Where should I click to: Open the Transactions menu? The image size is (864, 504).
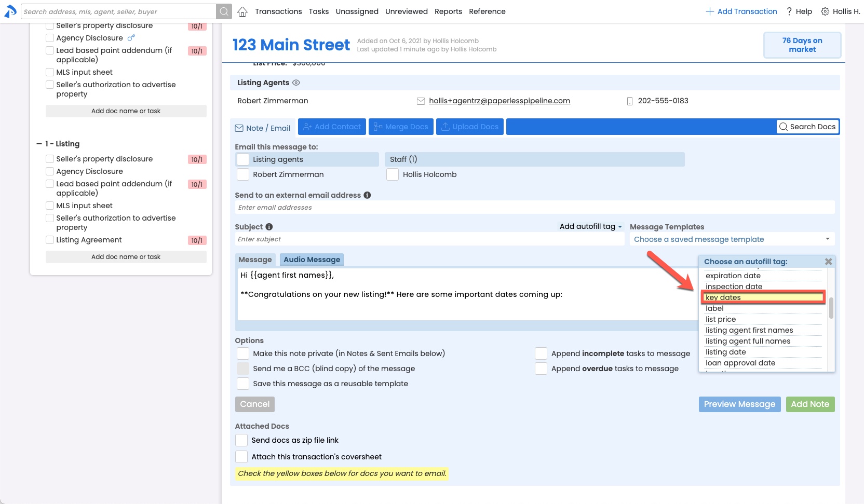[x=278, y=11]
